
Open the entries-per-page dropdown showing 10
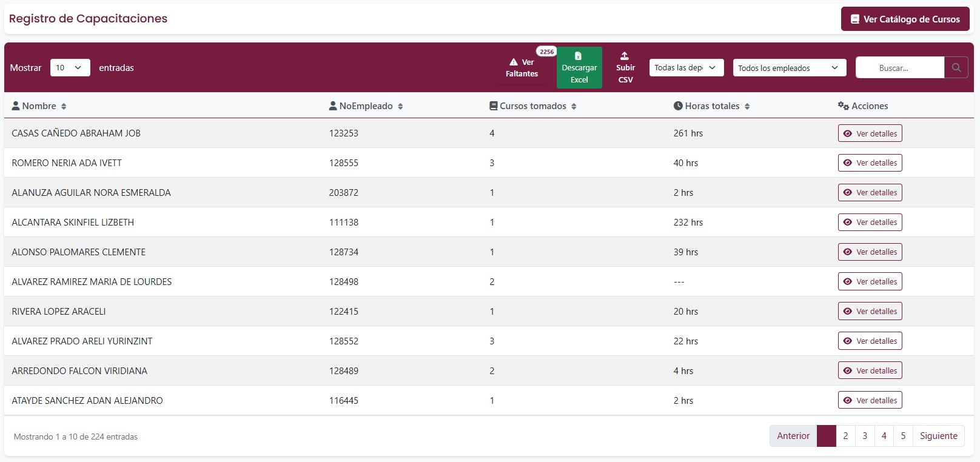[70, 68]
